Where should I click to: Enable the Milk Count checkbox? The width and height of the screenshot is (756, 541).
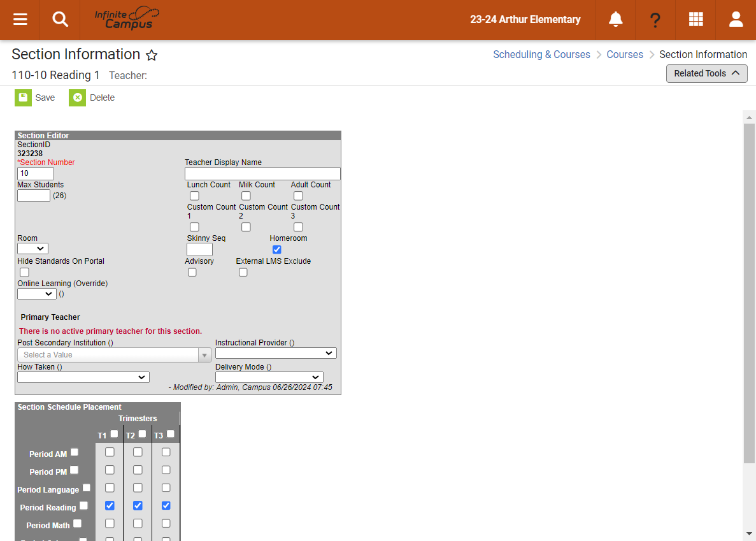pyautogui.click(x=246, y=196)
